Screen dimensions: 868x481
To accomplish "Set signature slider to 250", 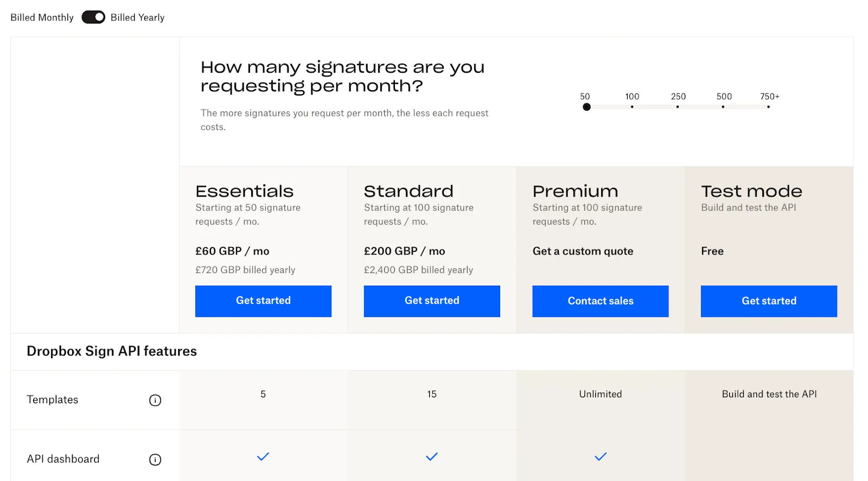I will tap(678, 106).
